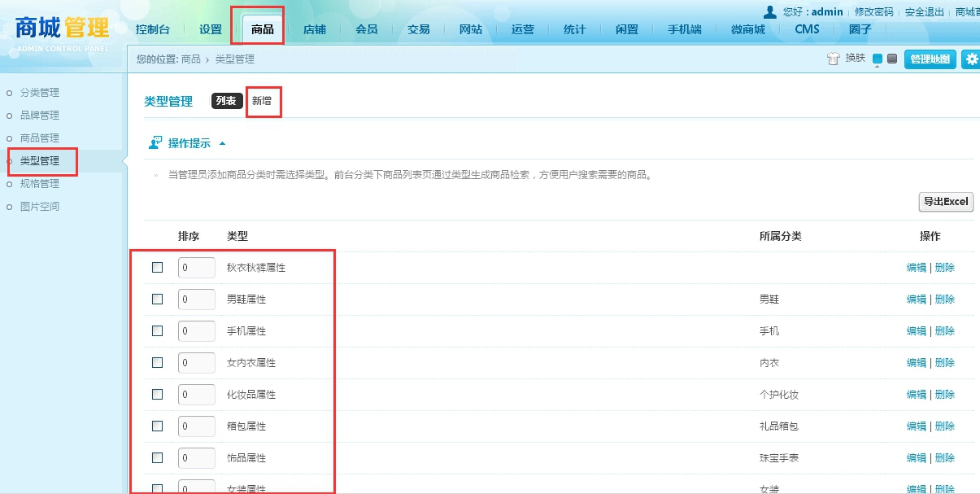Click bullet icon beside 图片空间
This screenshot has height=494, width=980.
[10, 207]
